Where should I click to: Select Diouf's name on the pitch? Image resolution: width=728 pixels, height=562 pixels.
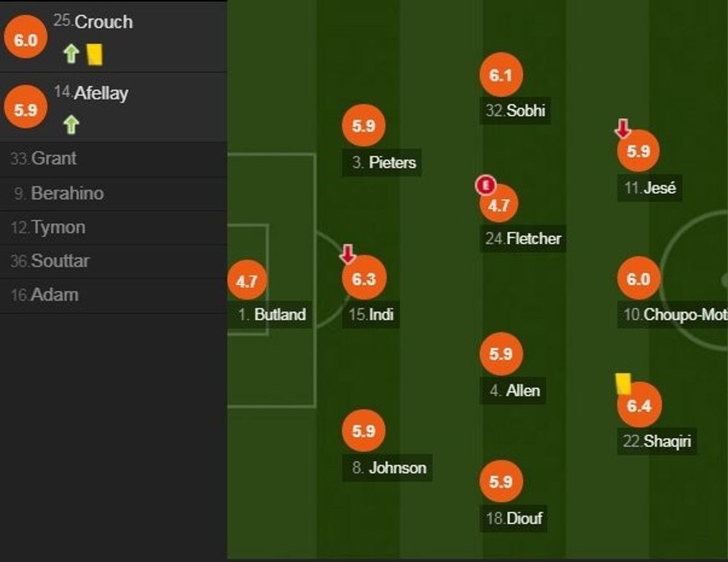click(524, 518)
